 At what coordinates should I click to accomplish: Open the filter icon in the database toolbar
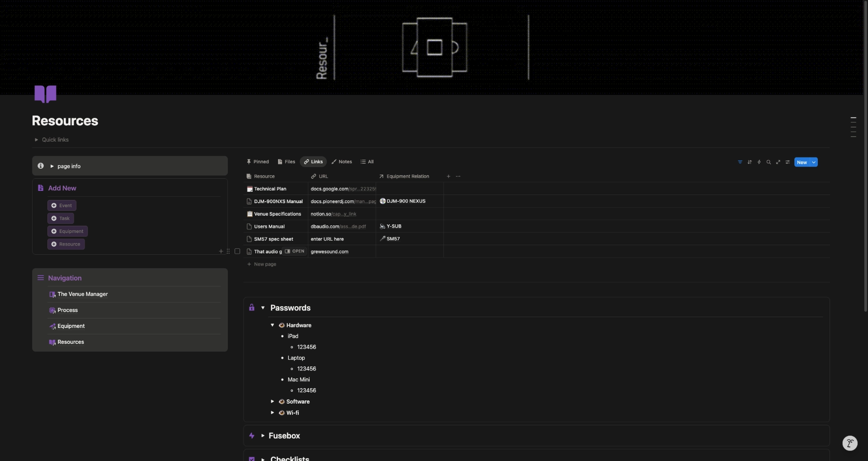[740, 162]
